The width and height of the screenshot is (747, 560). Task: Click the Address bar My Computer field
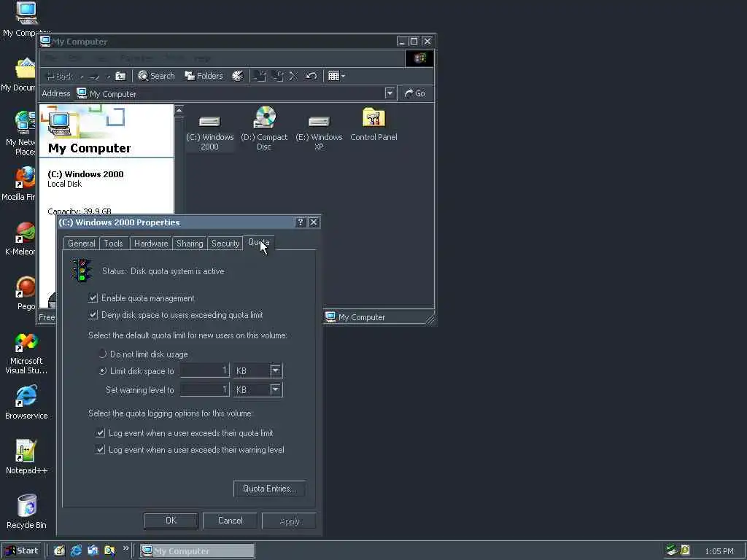236,93
